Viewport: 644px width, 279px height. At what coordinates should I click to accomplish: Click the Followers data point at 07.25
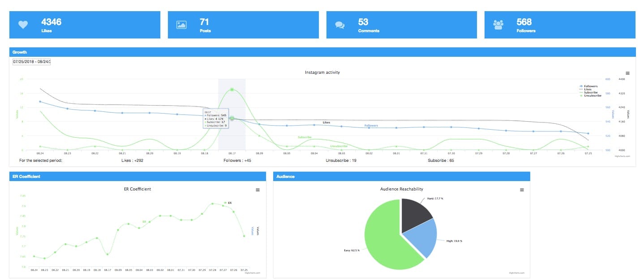[x=588, y=133]
